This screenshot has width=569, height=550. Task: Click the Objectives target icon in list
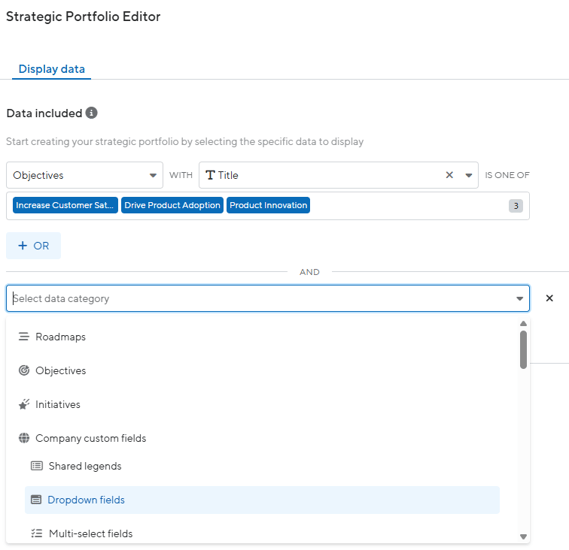coord(24,370)
